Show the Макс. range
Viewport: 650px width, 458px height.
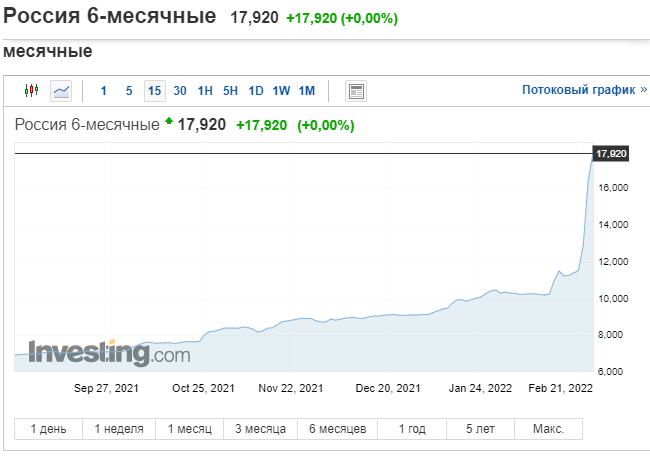pos(548,429)
